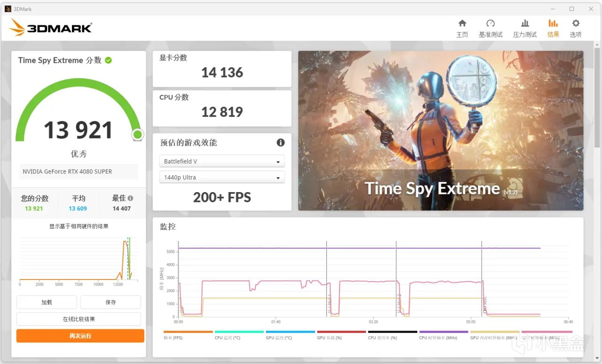Click the CPU score value 12 819
This screenshot has height=364, width=602.
222,112
